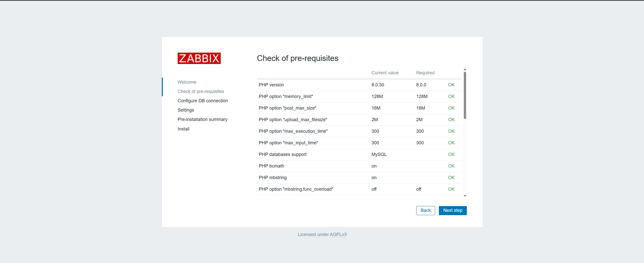Click the PHP option "memory_limit" label

[286, 96]
